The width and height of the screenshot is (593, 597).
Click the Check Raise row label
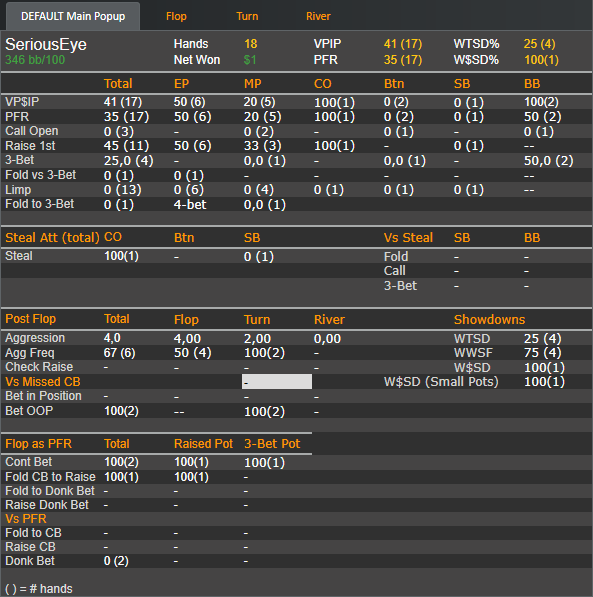[x=39, y=367]
